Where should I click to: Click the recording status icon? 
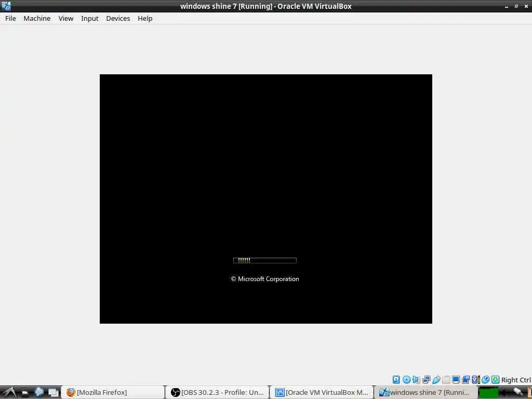tap(466, 380)
